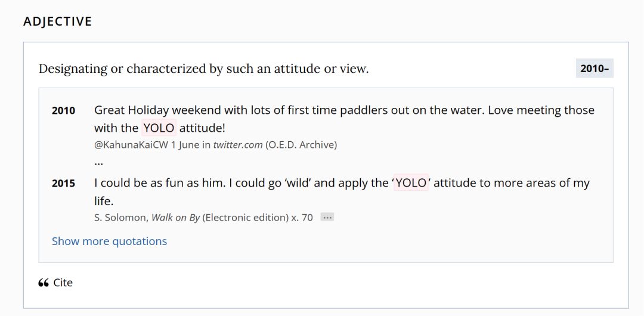Select the '2010–' date range badge
Viewport: 644px width, 316px height.
coord(595,69)
